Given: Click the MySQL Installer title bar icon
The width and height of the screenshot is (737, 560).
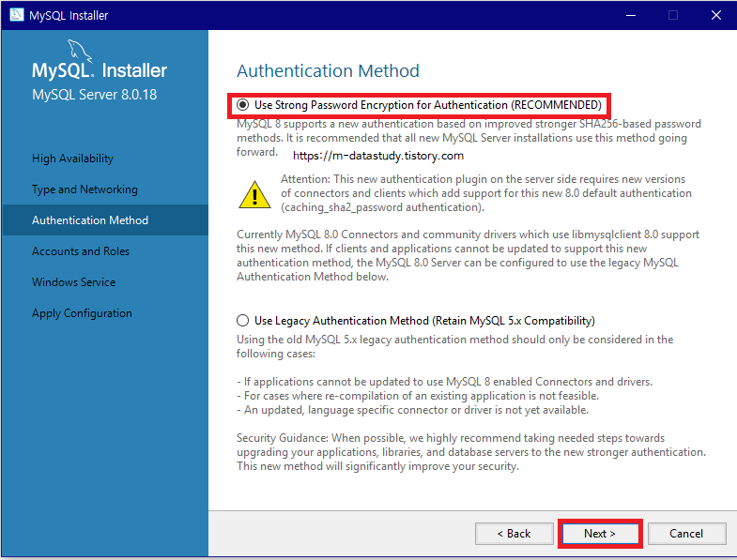Looking at the screenshot, I should (x=17, y=15).
